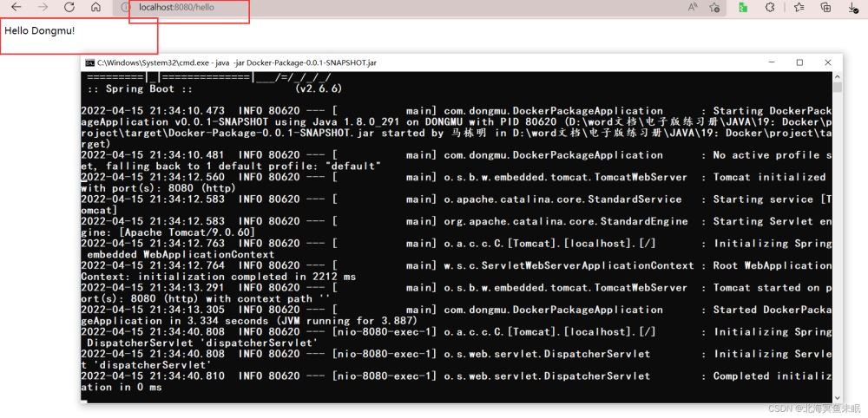The image size is (868, 418).
Task: Click 'o.apache.catalina.core.StandardService' logger name
Action: coord(563,199)
